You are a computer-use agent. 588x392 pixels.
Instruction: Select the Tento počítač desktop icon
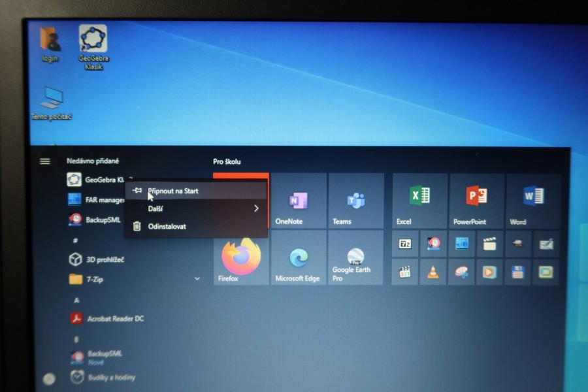pyautogui.click(x=52, y=103)
